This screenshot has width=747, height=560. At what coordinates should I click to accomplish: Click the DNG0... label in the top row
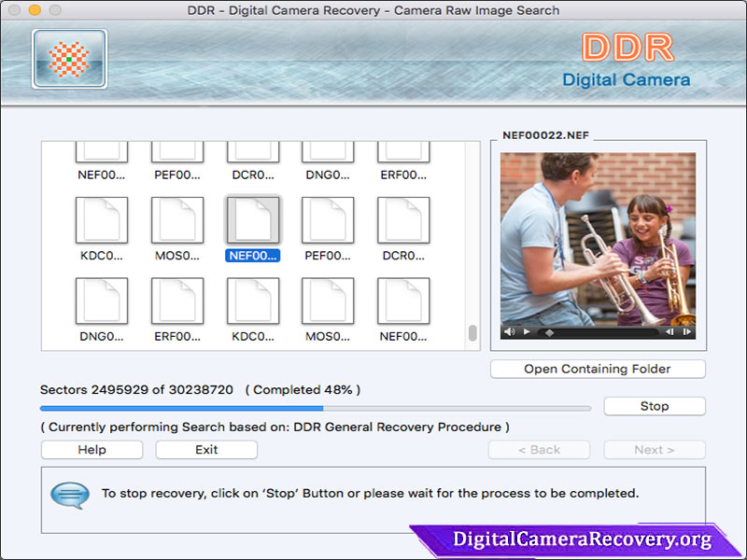(328, 175)
